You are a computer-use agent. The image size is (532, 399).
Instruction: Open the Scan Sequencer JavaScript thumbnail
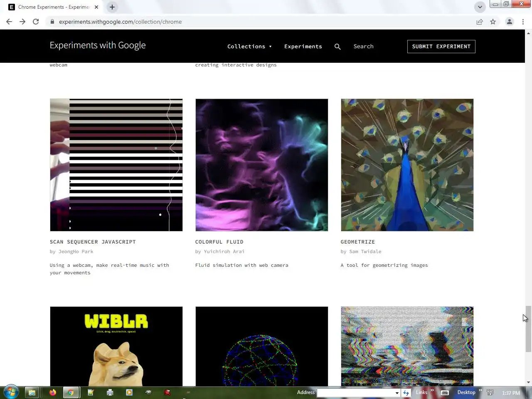(x=116, y=165)
